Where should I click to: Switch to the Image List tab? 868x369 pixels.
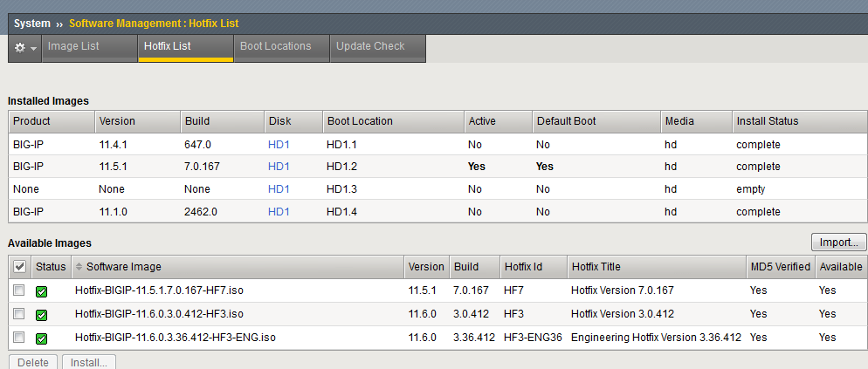[x=90, y=48]
